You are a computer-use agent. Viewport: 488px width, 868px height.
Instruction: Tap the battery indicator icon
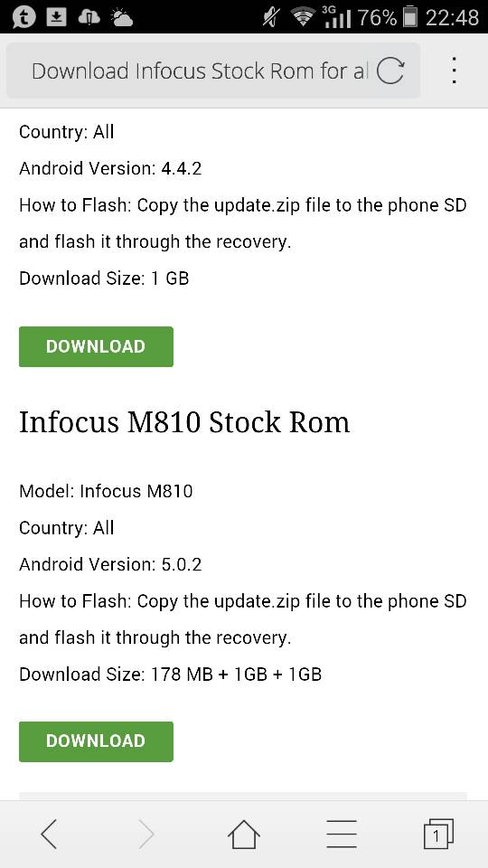(410, 17)
